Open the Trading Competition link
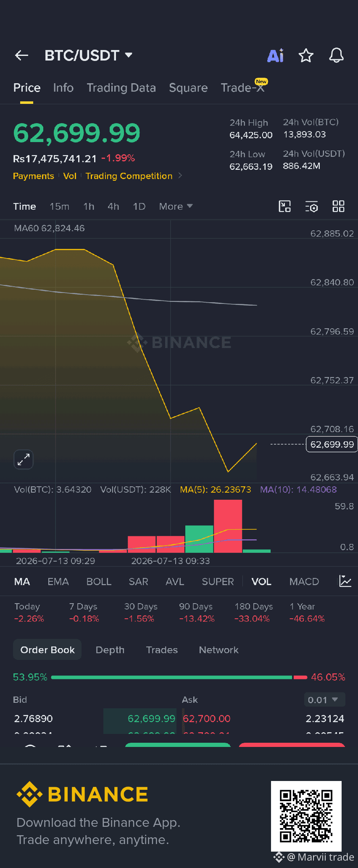358x868 pixels. click(129, 176)
